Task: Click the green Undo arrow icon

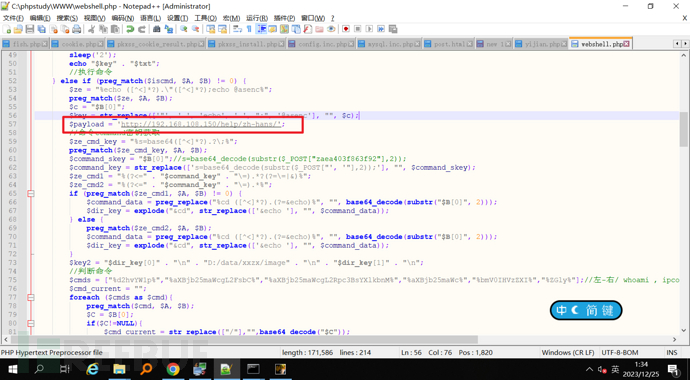Action: [x=130, y=29]
